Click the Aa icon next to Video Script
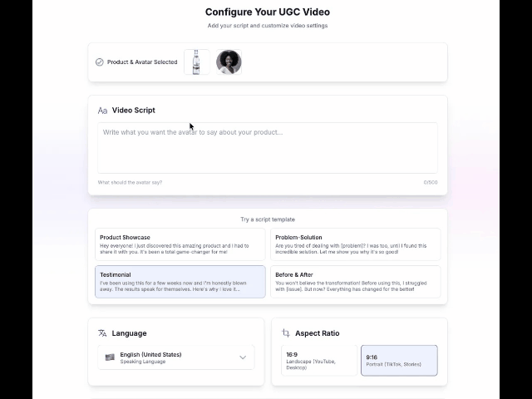This screenshot has height=399, width=532. pyautogui.click(x=102, y=111)
